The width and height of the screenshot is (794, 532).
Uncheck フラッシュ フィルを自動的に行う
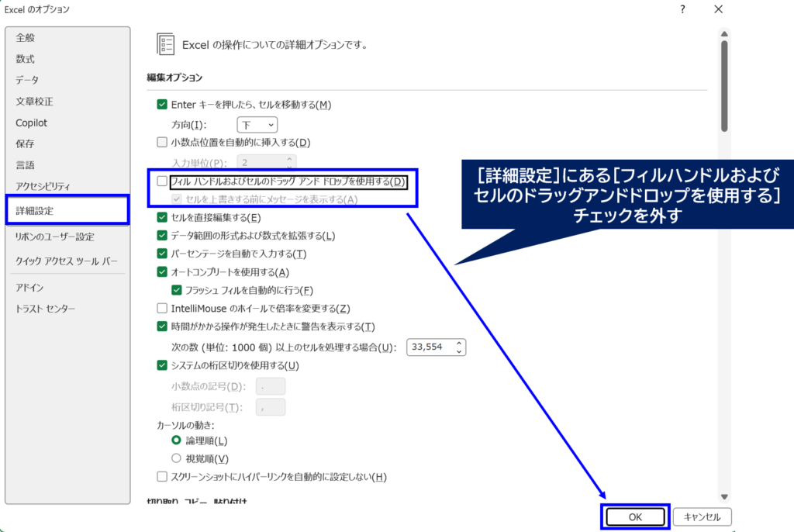176,290
